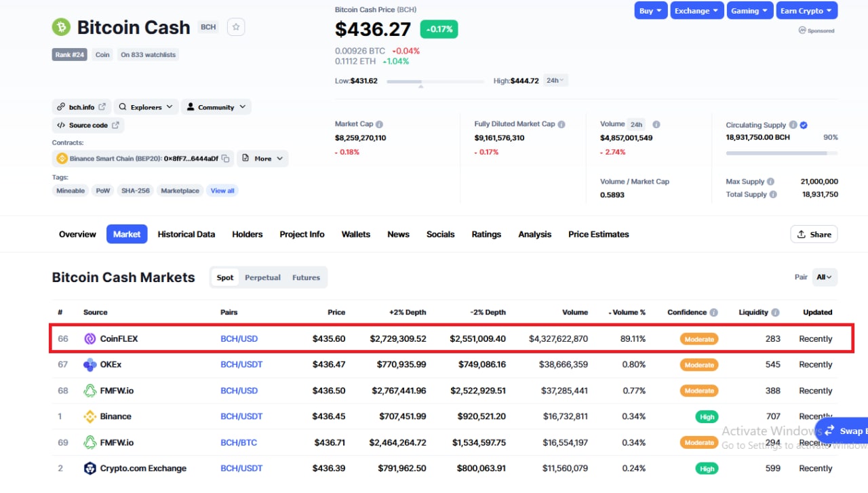Click the PoW tag
This screenshot has width=868, height=493.
103,191
